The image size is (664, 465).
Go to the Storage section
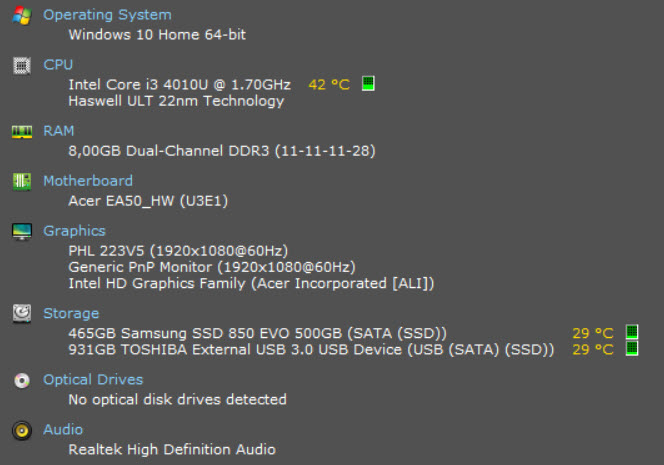71,314
